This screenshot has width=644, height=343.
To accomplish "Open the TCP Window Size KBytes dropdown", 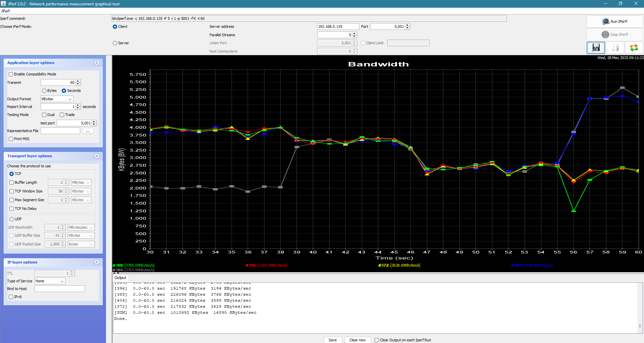I will point(81,191).
